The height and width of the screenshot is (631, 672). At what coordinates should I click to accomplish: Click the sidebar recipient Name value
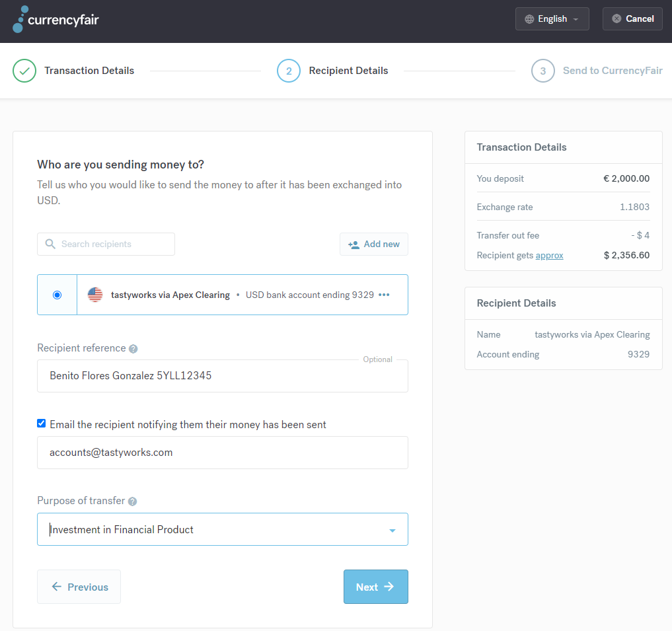point(592,334)
